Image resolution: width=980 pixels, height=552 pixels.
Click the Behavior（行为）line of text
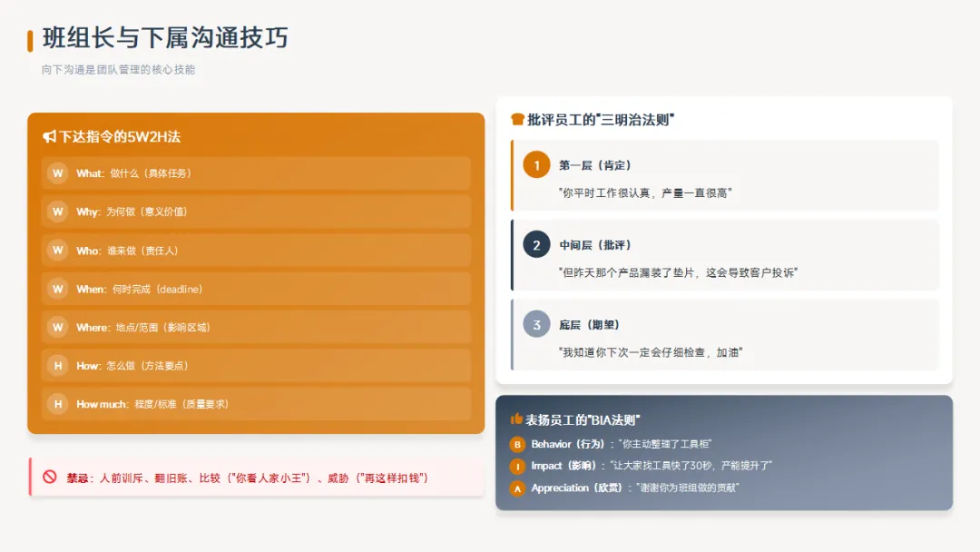(622, 444)
